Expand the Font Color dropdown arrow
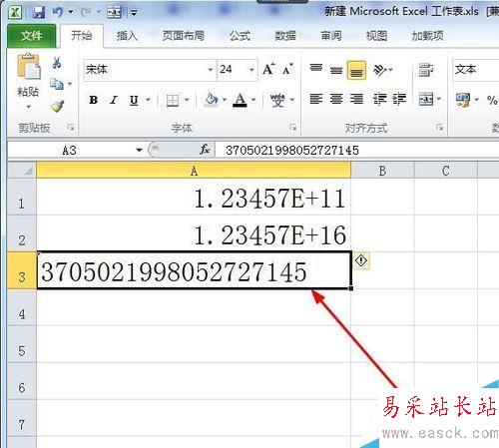499x448 pixels. [x=253, y=100]
